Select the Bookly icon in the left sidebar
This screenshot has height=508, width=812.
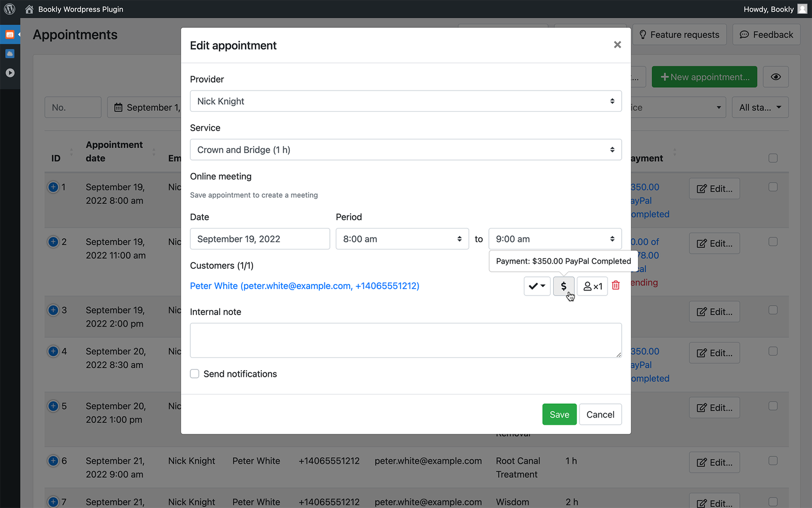(x=10, y=34)
